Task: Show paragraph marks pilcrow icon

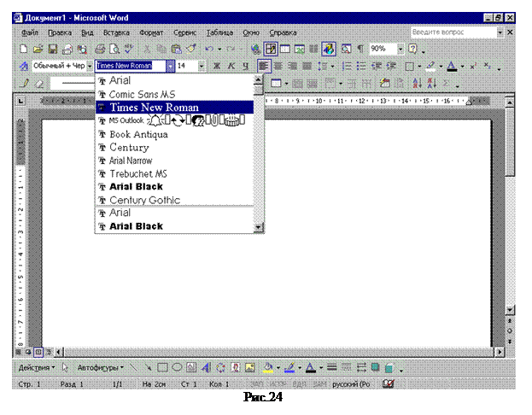Action: tap(360, 50)
